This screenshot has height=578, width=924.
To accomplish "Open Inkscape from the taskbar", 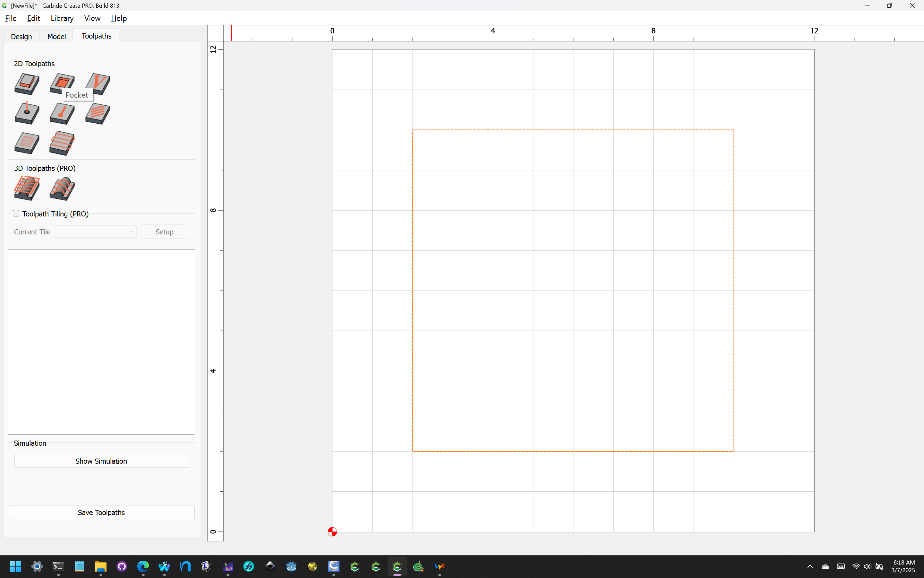I will (x=270, y=566).
